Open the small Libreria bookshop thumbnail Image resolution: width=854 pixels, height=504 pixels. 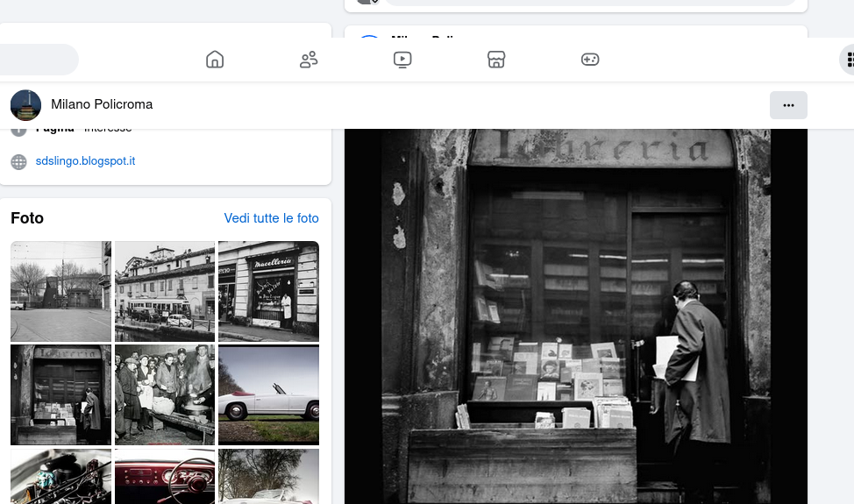coord(60,394)
